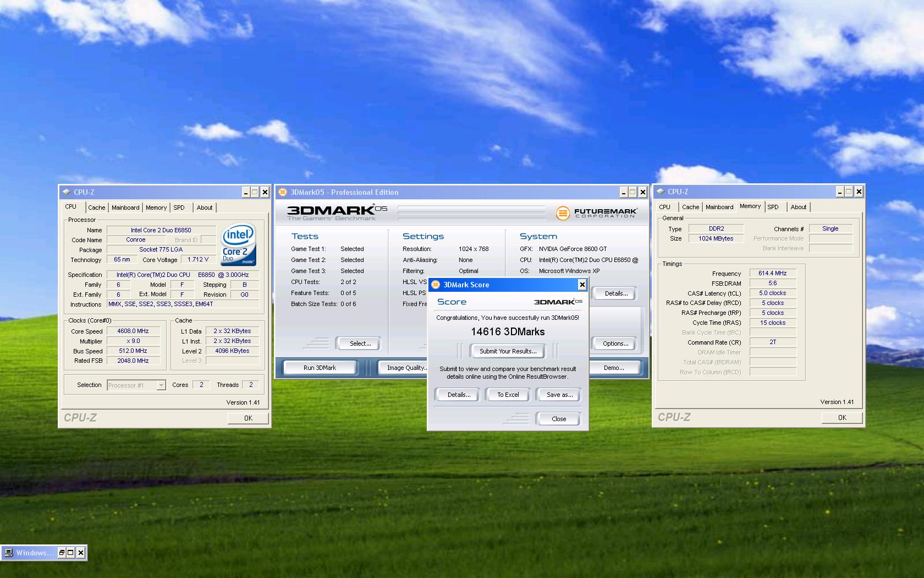Click Run 3DMark button
The height and width of the screenshot is (578, 924).
pyautogui.click(x=320, y=368)
